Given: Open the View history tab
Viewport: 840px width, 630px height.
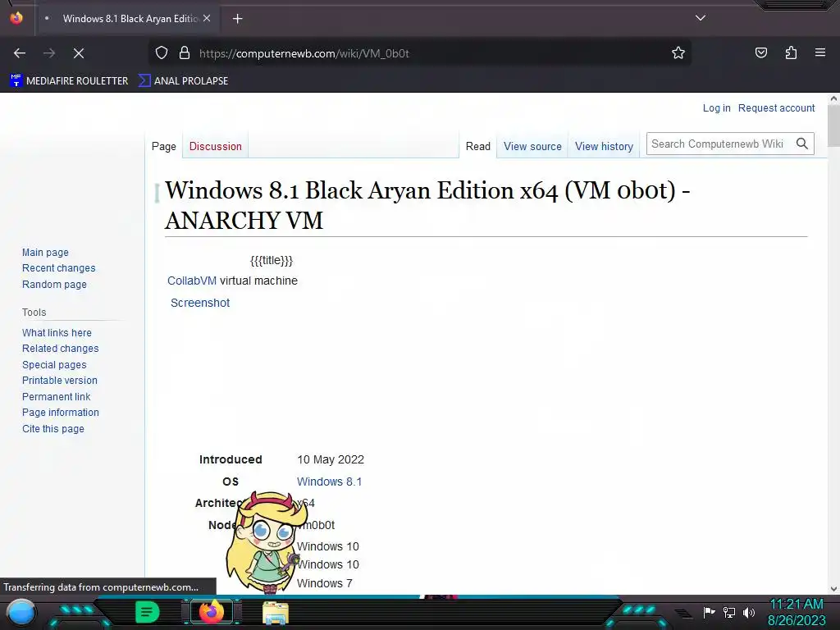Looking at the screenshot, I should [604, 146].
